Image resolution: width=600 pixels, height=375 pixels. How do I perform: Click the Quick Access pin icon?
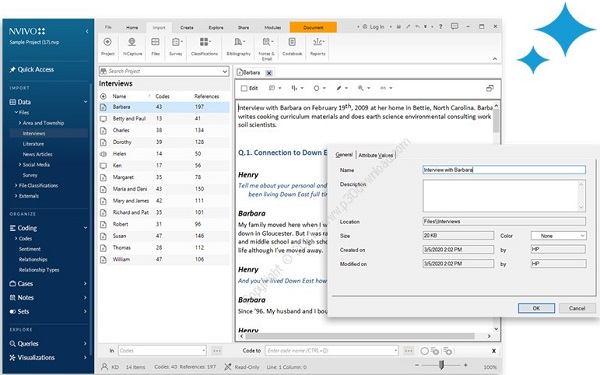point(13,69)
